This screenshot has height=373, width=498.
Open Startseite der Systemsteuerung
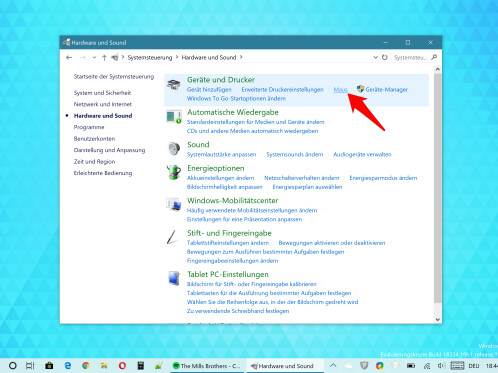(x=114, y=77)
